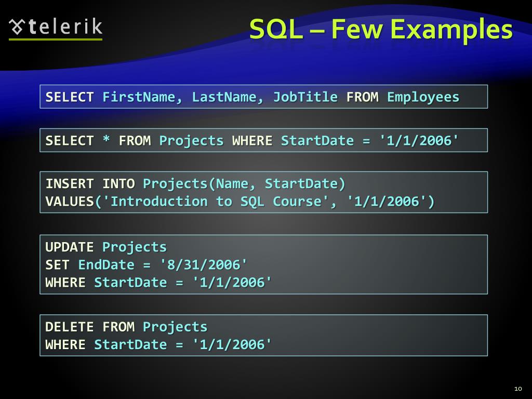This screenshot has height=399, width=532.
Task: Click the 'Employees' table name
Action: click(423, 97)
